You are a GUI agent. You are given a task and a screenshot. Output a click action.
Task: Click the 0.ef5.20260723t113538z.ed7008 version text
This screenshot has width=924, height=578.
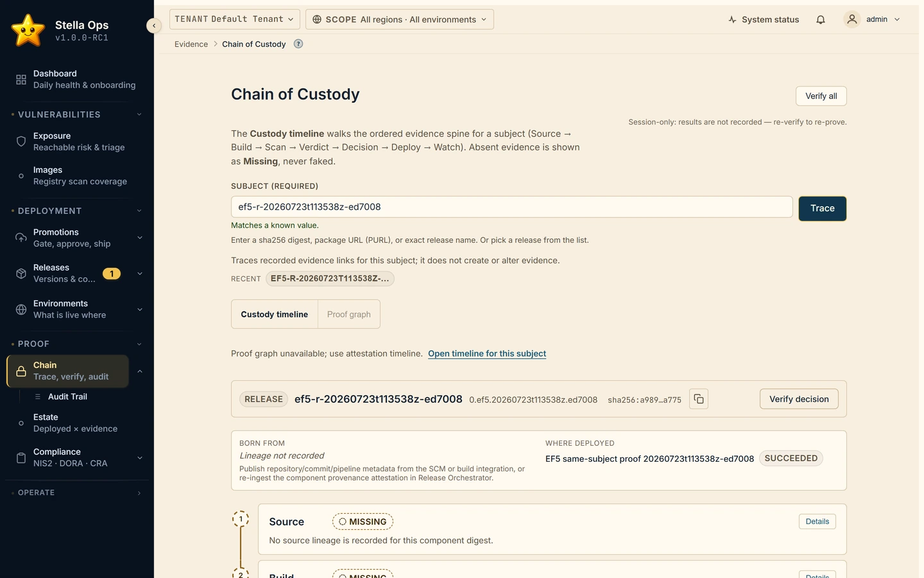point(533,400)
